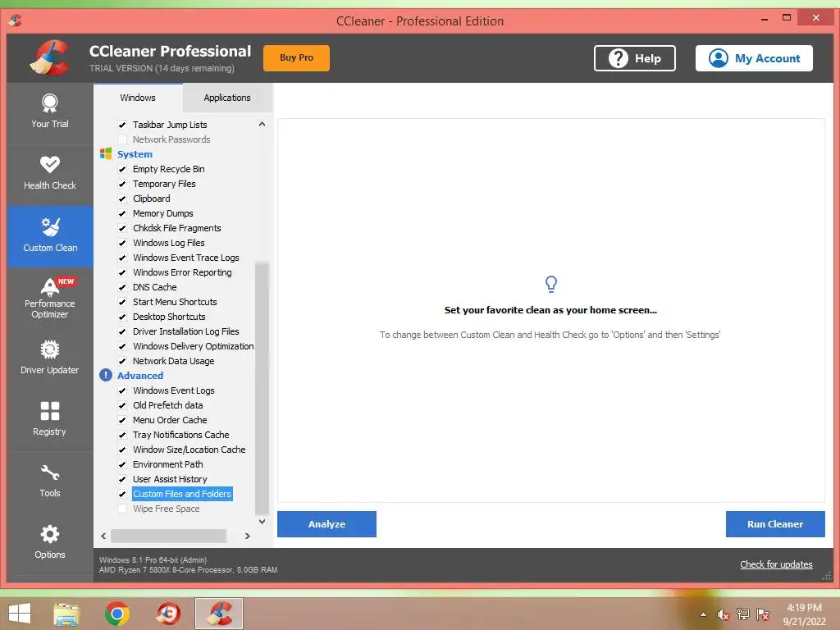The width and height of the screenshot is (840, 630).
Task: Uncheck Empty Recycle Bin
Action: pyautogui.click(x=122, y=169)
